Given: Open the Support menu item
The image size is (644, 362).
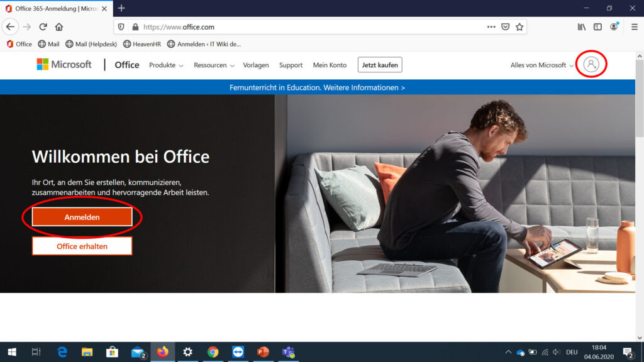Looking at the screenshot, I should pos(291,65).
